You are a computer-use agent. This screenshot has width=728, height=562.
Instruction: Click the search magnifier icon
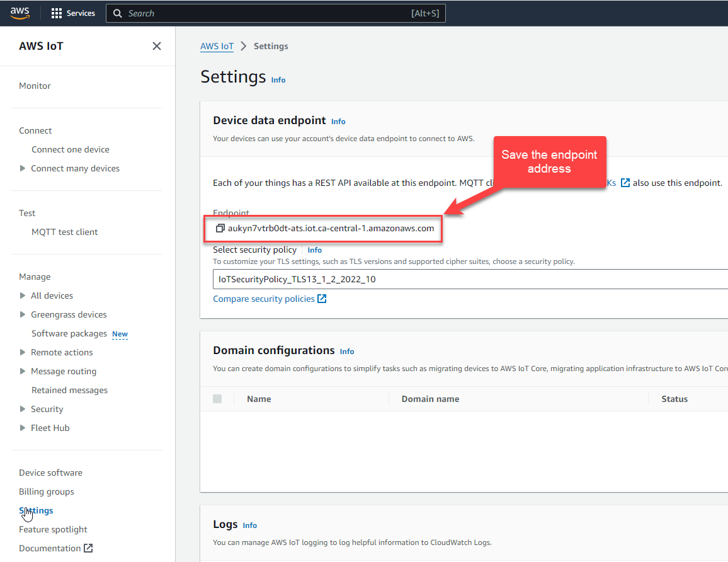[x=118, y=13]
